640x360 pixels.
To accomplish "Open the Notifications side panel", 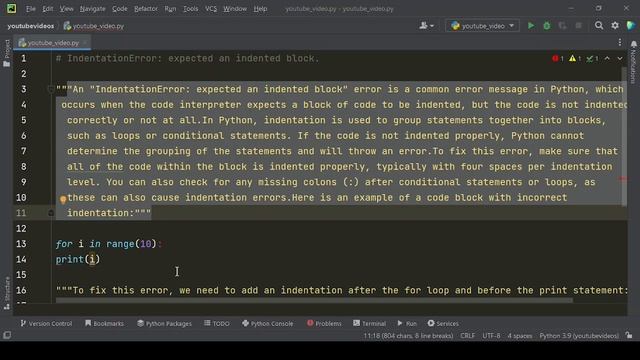I will point(633,61).
